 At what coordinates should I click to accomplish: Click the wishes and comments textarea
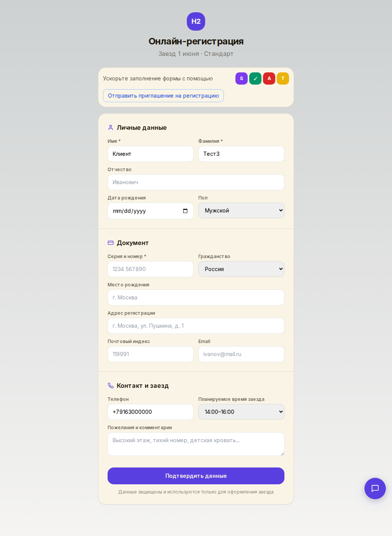[x=196, y=444]
